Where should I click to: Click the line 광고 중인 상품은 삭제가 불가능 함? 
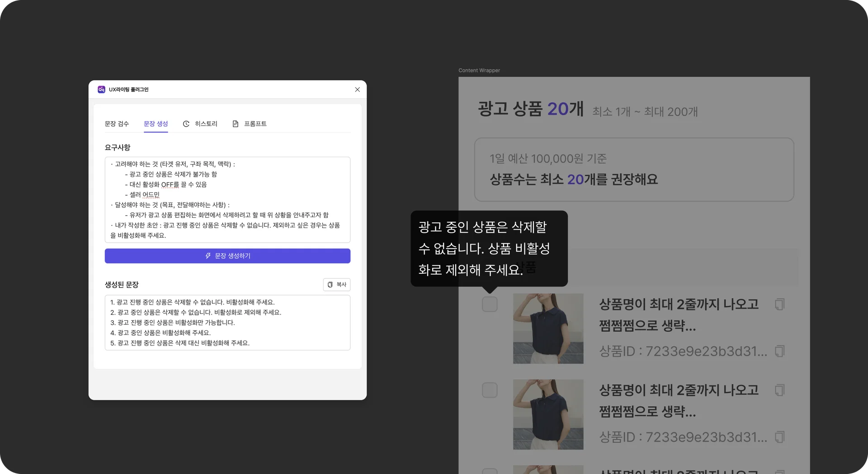(171, 174)
